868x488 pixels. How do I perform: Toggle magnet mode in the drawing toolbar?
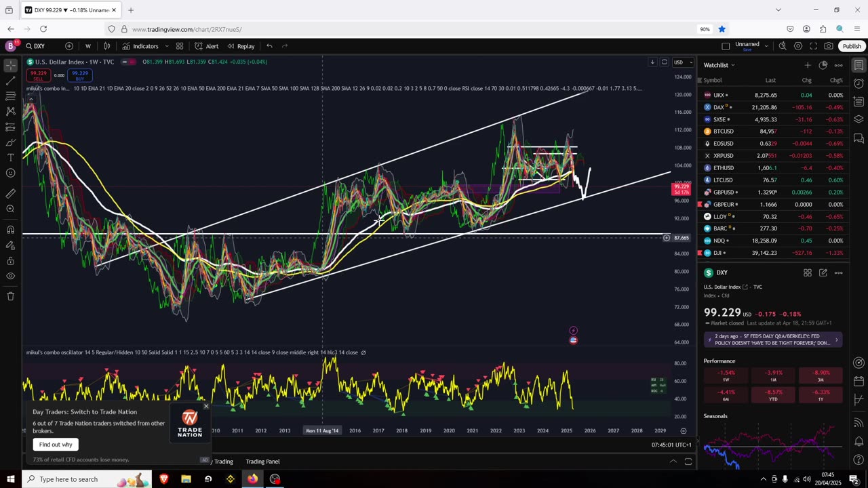pyautogui.click(x=10, y=229)
